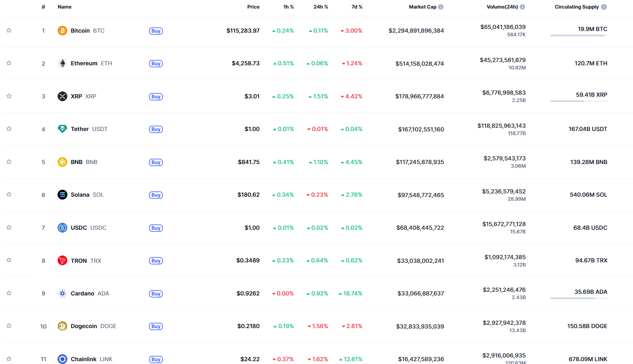Click the TRON logo icon
Image resolution: width=633 pixels, height=364 pixels.
click(x=62, y=260)
